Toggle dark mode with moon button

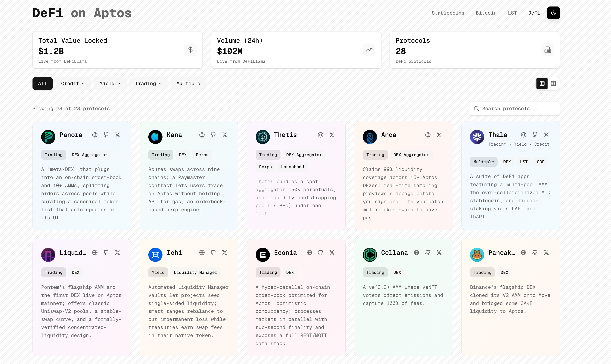[553, 13]
